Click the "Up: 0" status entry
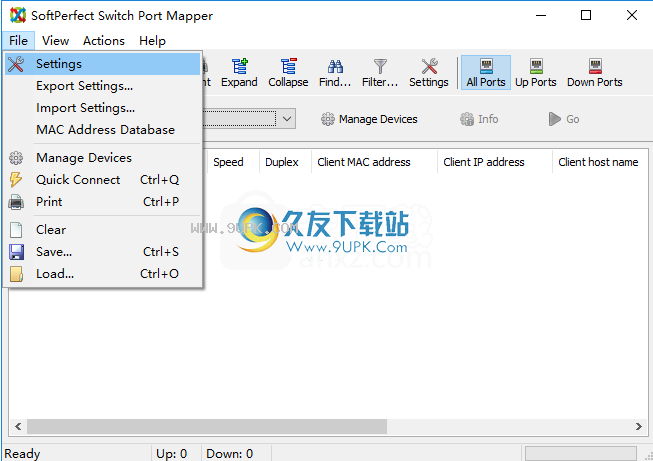The height and width of the screenshot is (461, 653). point(172,454)
